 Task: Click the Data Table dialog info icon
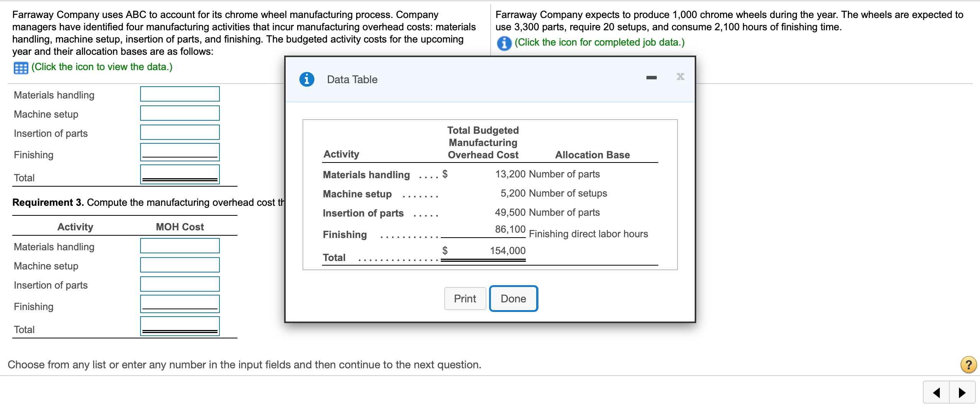point(307,79)
